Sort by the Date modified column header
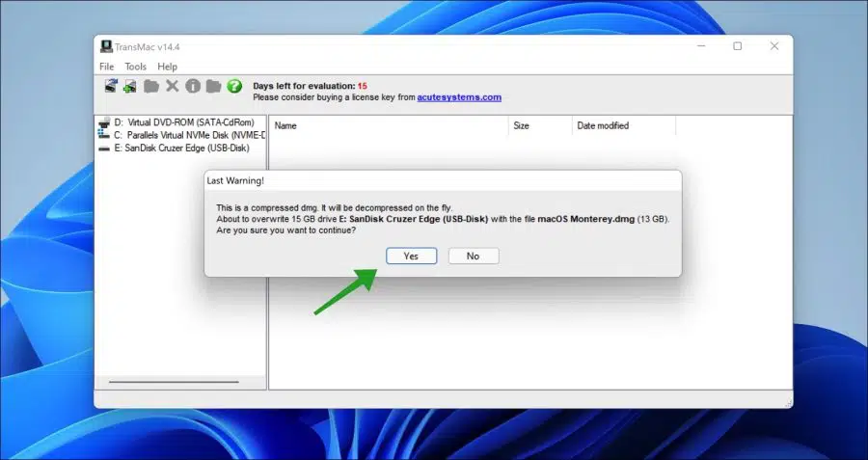868x460 pixels. point(624,125)
